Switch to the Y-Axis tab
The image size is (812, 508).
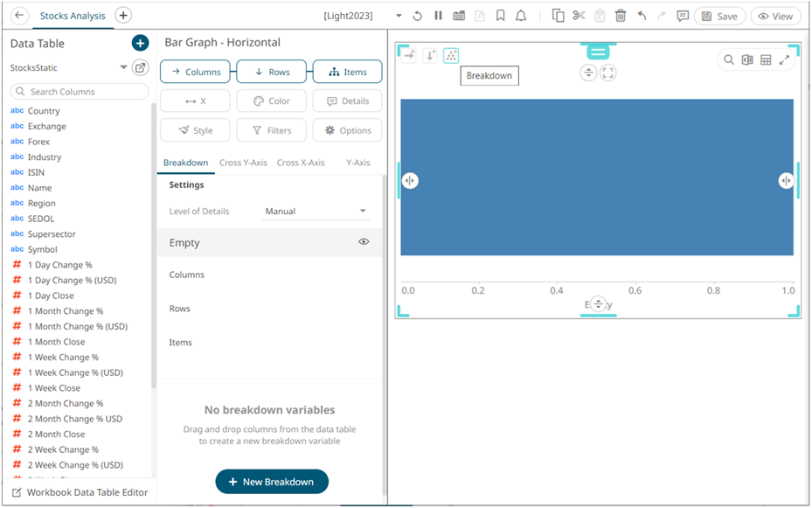[358, 163]
